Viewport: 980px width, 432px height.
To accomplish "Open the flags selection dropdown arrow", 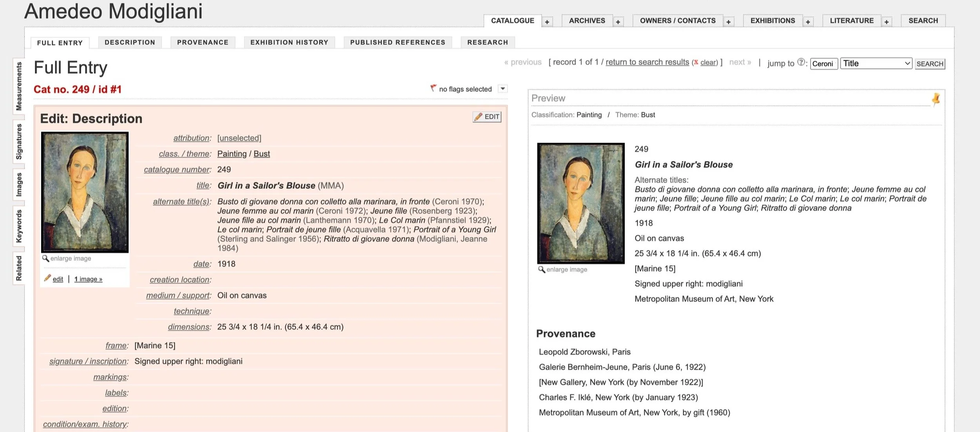I will pyautogui.click(x=503, y=89).
